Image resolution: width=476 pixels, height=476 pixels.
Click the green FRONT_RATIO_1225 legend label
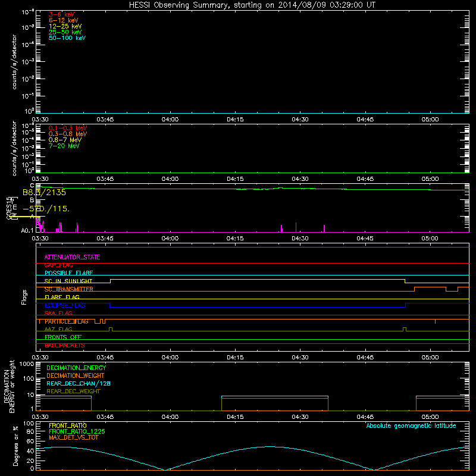pos(77,432)
